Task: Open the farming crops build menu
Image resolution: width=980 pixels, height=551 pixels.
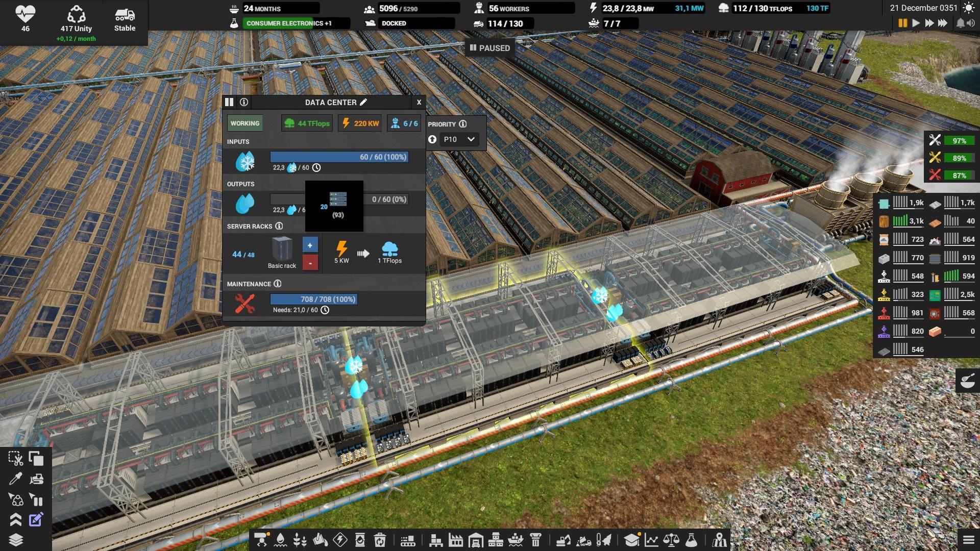Action: point(300,540)
